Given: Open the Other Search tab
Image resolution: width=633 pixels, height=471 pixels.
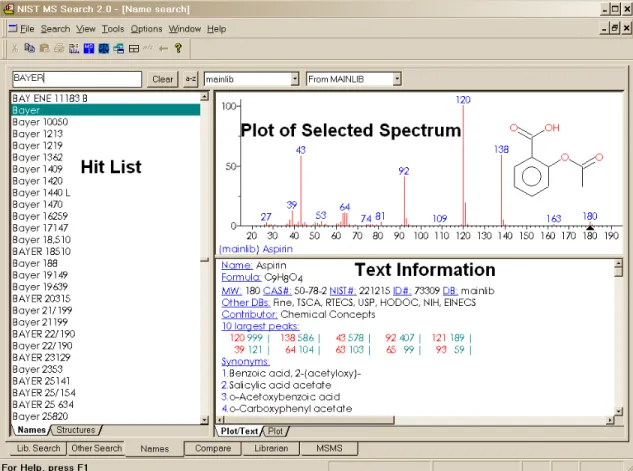Looking at the screenshot, I should [x=96, y=448].
